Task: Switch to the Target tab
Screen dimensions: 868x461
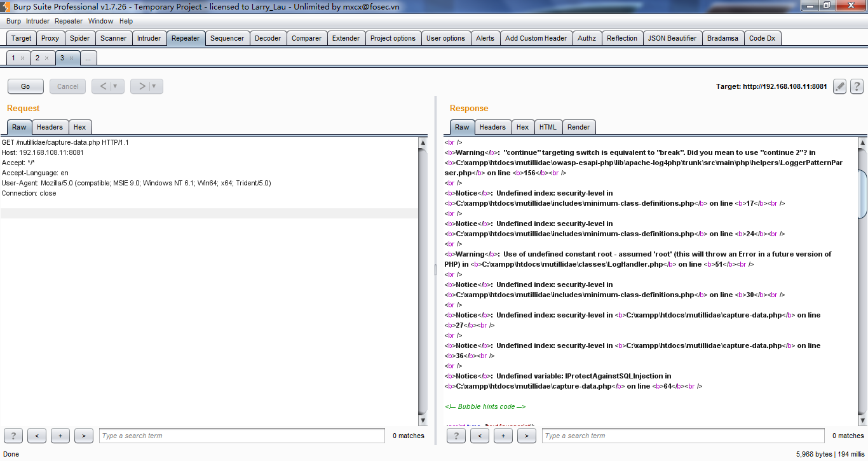Action: tap(21, 38)
